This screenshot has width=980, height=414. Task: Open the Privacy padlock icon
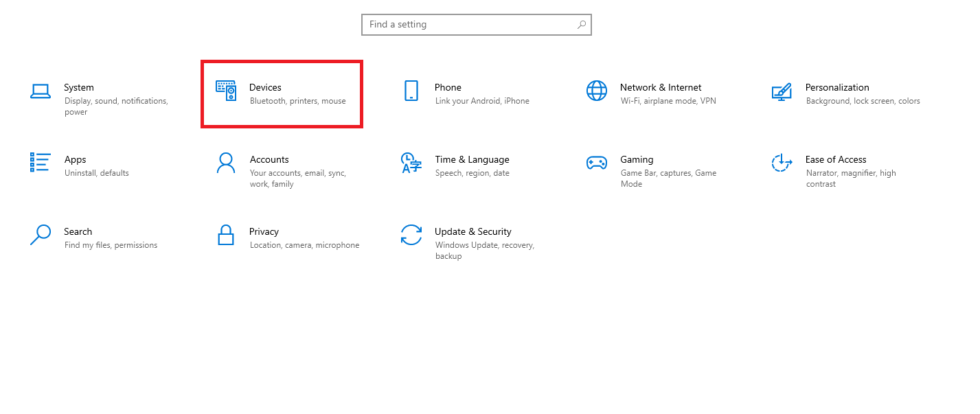tap(226, 235)
